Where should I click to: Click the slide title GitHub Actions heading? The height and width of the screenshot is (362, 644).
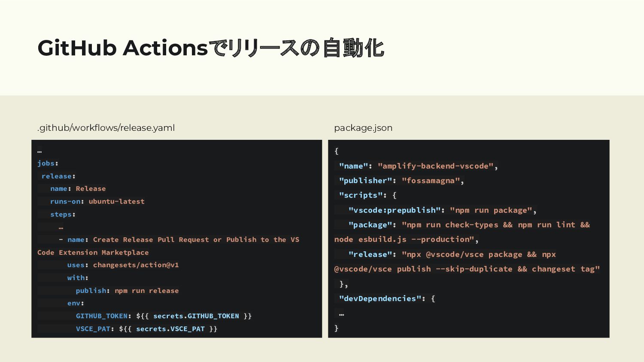(211, 48)
